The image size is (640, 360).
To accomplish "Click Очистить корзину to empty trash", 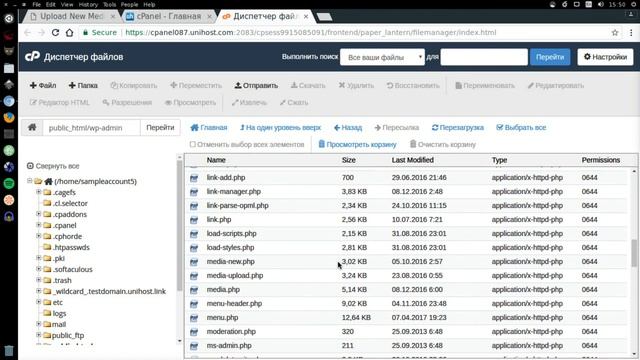I will pyautogui.click(x=443, y=144).
